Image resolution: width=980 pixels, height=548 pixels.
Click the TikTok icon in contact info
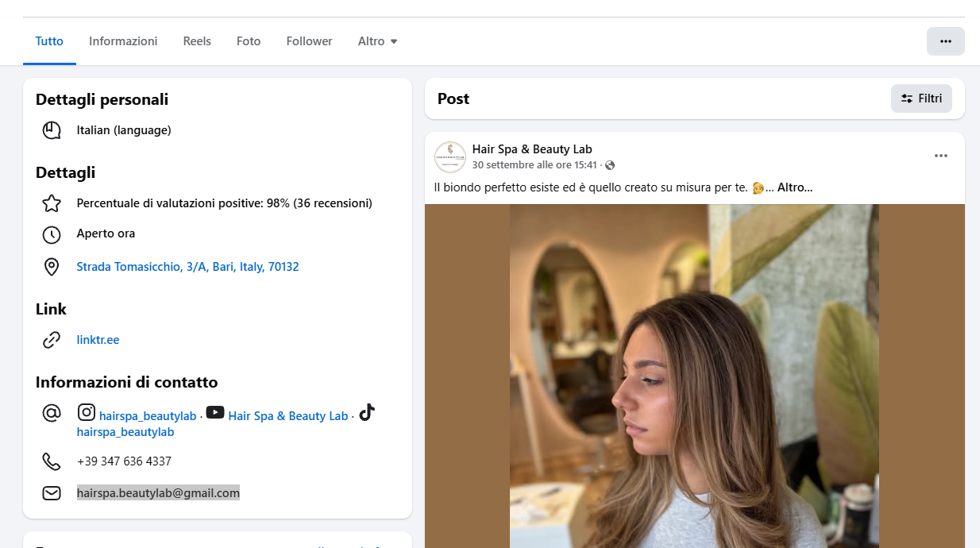tap(366, 412)
